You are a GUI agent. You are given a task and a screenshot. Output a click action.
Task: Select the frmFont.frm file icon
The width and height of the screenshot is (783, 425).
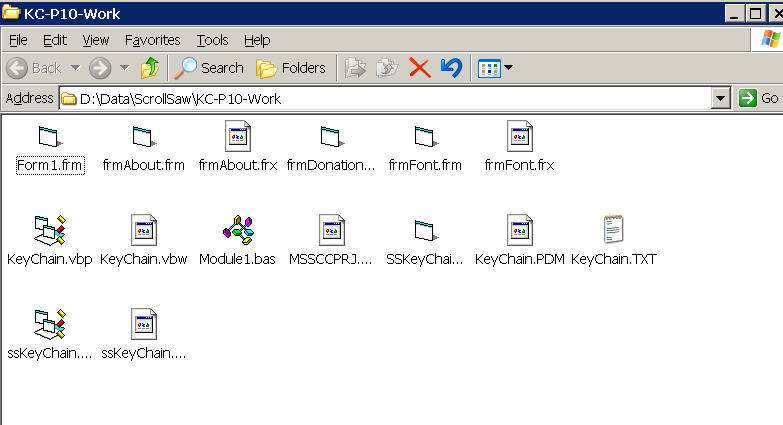click(x=425, y=136)
